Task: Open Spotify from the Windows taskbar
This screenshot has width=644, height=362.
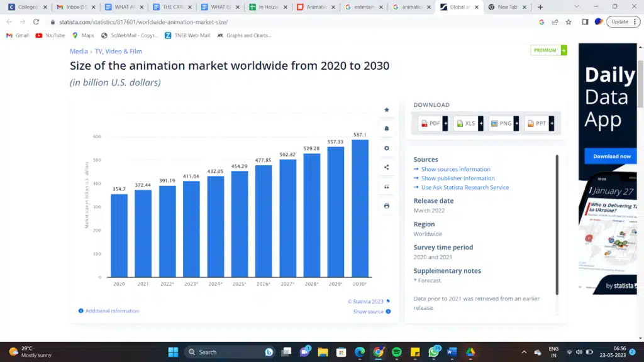Action: pyautogui.click(x=396, y=352)
